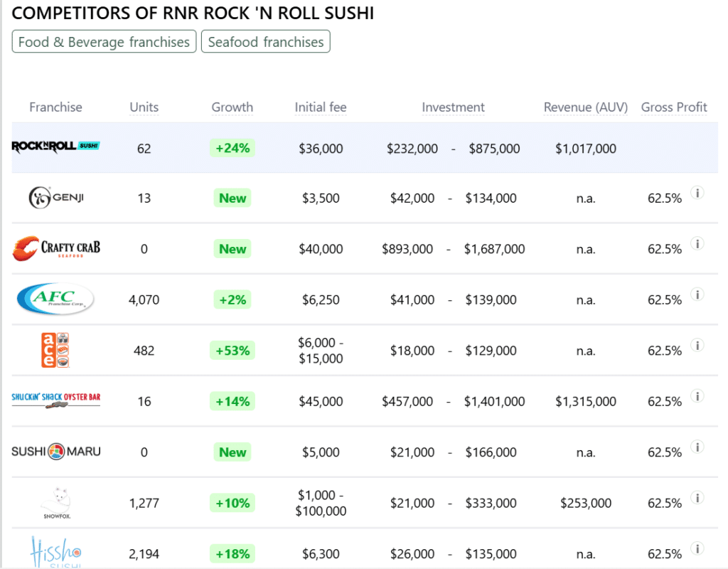Image resolution: width=728 pixels, height=569 pixels.
Task: Select the $457,000 investment value
Action: [407, 402]
